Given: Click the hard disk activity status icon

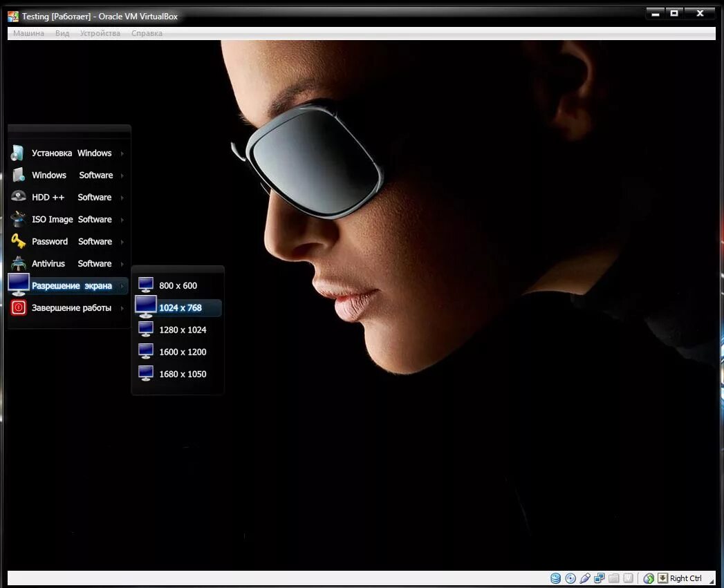Looking at the screenshot, I should (x=555, y=578).
